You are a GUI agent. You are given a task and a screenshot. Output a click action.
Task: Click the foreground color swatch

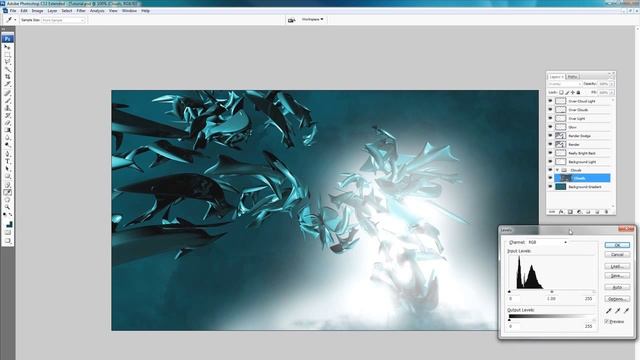(7, 223)
